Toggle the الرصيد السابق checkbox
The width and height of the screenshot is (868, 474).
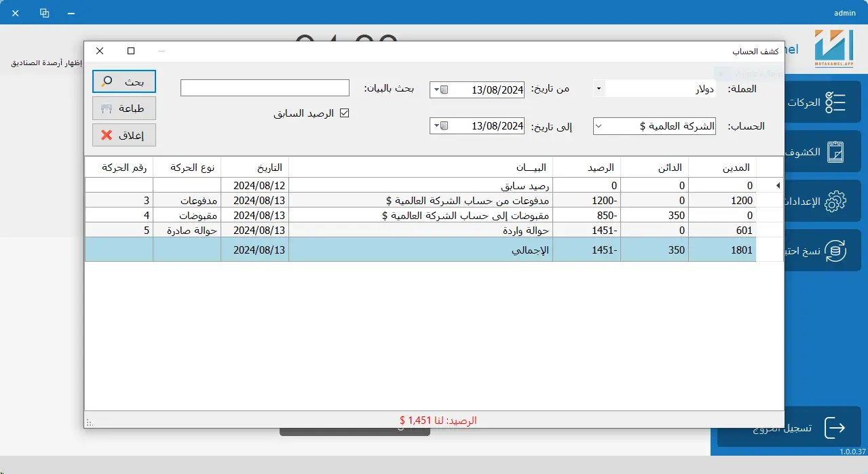344,113
